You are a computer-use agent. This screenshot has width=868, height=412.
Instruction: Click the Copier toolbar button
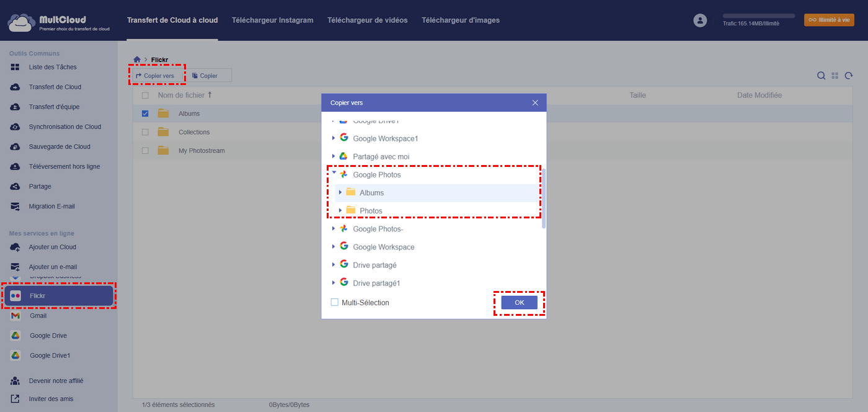pyautogui.click(x=209, y=76)
